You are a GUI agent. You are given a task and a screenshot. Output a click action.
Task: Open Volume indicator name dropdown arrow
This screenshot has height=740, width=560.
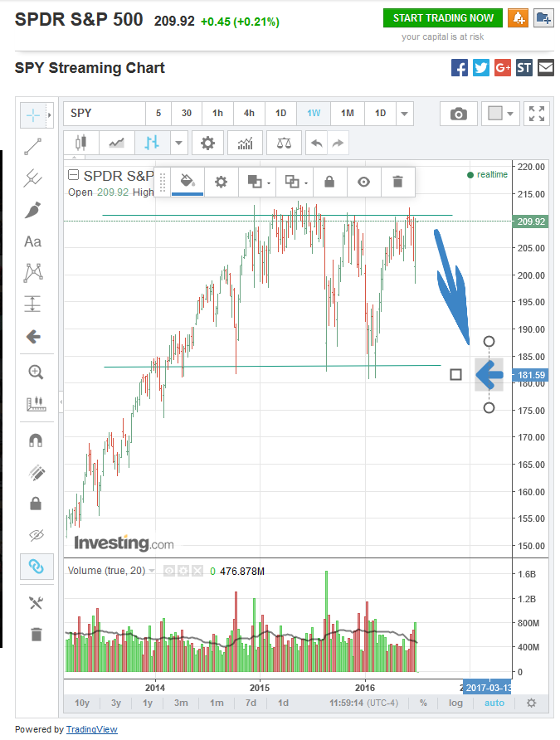coord(152,571)
